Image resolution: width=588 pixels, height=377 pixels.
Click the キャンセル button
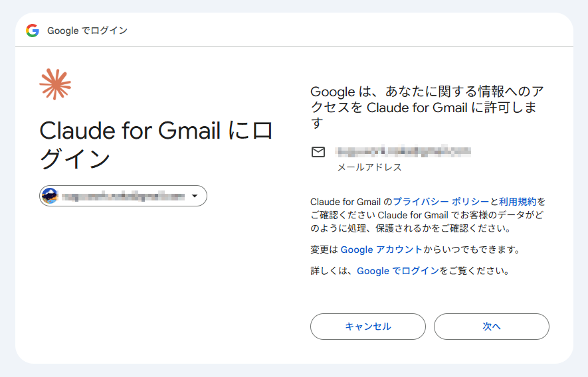click(368, 327)
